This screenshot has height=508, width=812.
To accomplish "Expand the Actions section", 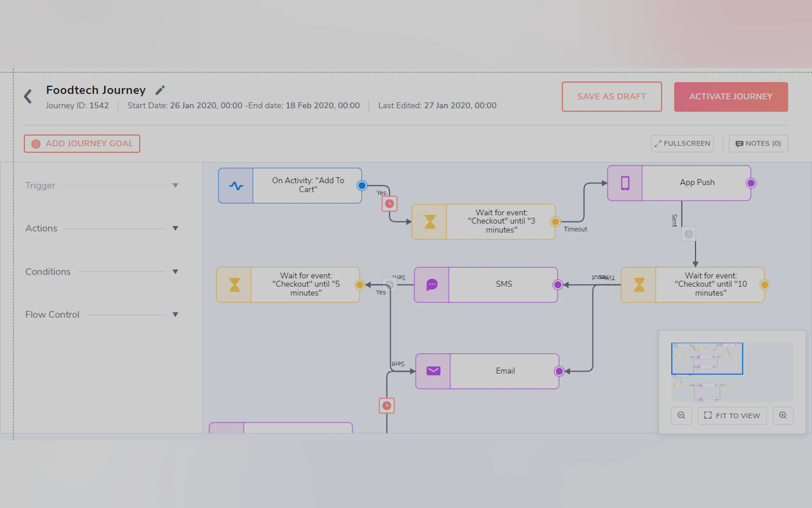I will click(x=175, y=228).
